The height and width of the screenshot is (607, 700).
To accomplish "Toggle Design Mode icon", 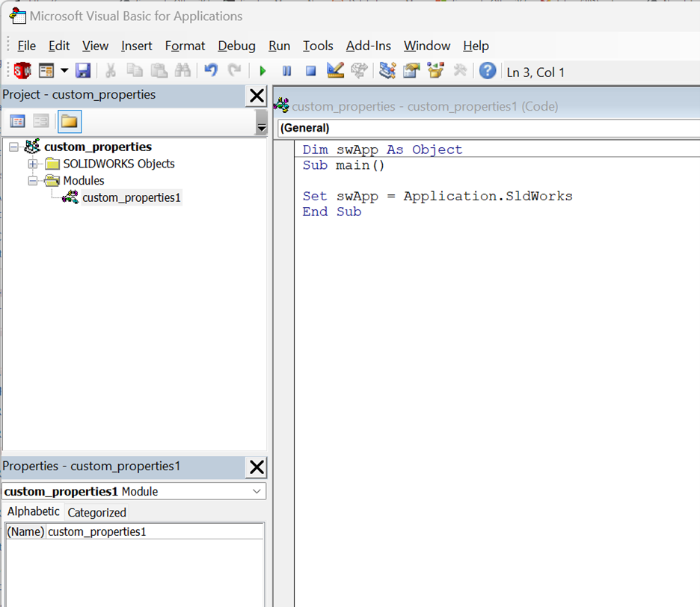I will [335, 70].
